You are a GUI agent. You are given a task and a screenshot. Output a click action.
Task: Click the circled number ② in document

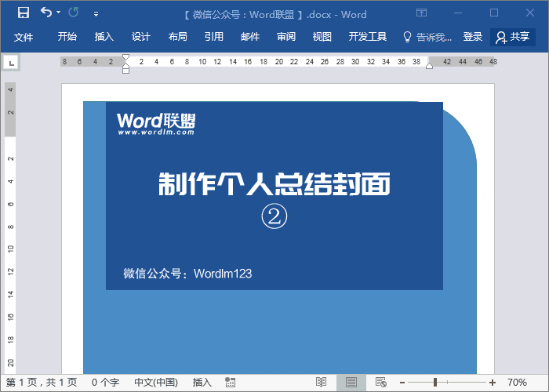[x=274, y=216]
